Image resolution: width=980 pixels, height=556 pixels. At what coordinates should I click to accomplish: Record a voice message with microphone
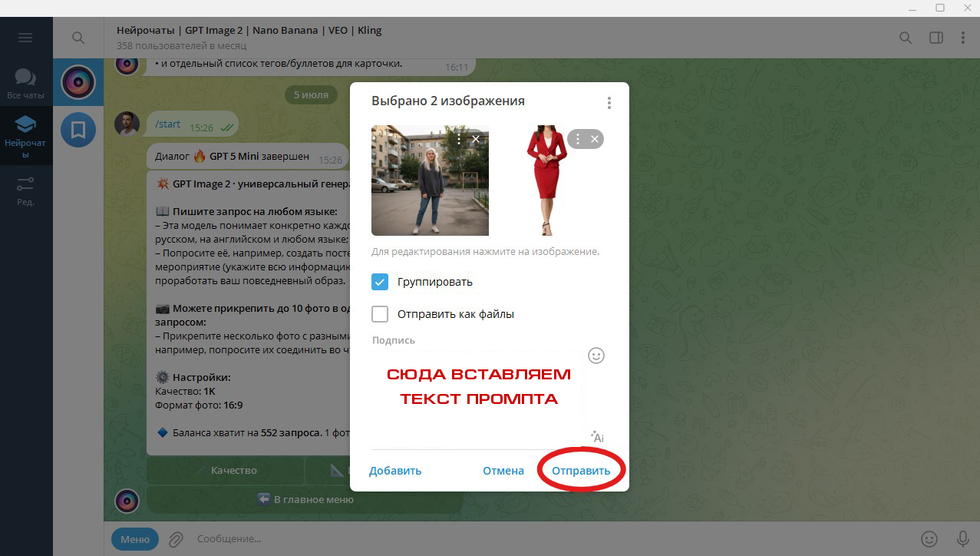962,539
